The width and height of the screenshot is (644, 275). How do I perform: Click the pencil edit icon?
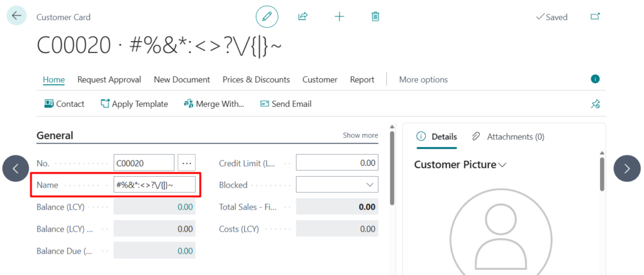(x=267, y=17)
